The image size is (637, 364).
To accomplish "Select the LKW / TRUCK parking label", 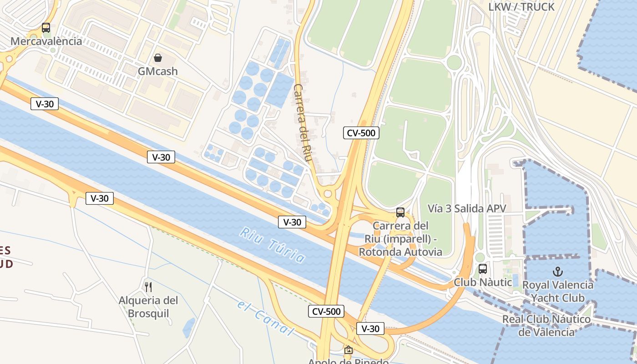I will click(521, 7).
